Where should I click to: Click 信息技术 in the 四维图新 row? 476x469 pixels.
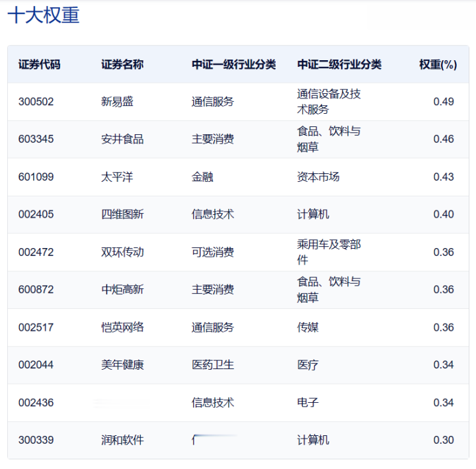213,214
